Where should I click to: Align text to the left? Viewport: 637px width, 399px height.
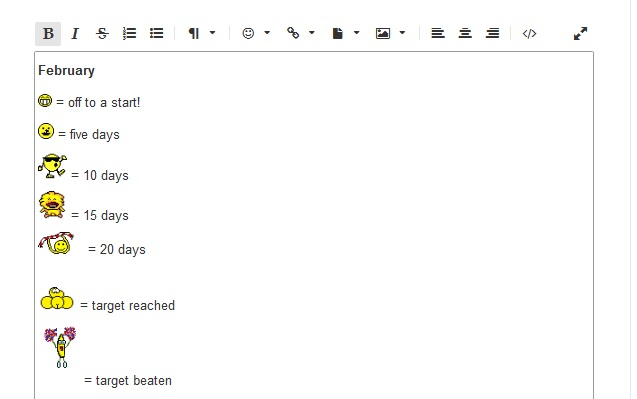coord(438,33)
